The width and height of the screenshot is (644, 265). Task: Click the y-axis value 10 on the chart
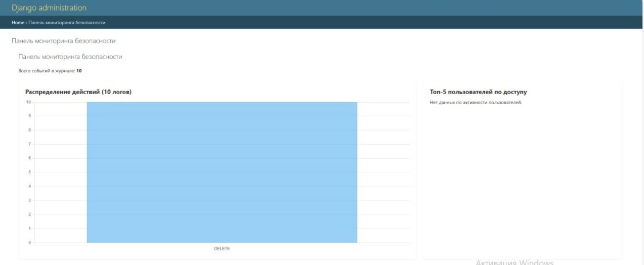pos(29,102)
